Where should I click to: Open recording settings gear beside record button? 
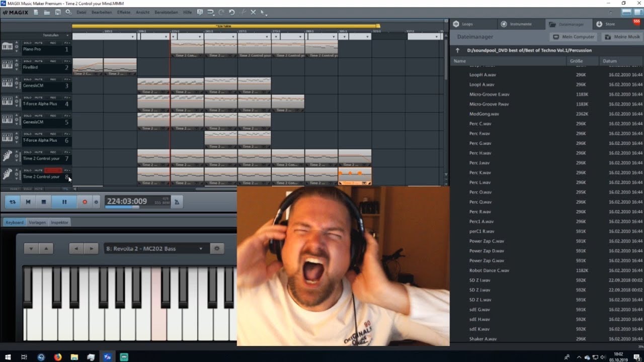pyautogui.click(x=96, y=202)
